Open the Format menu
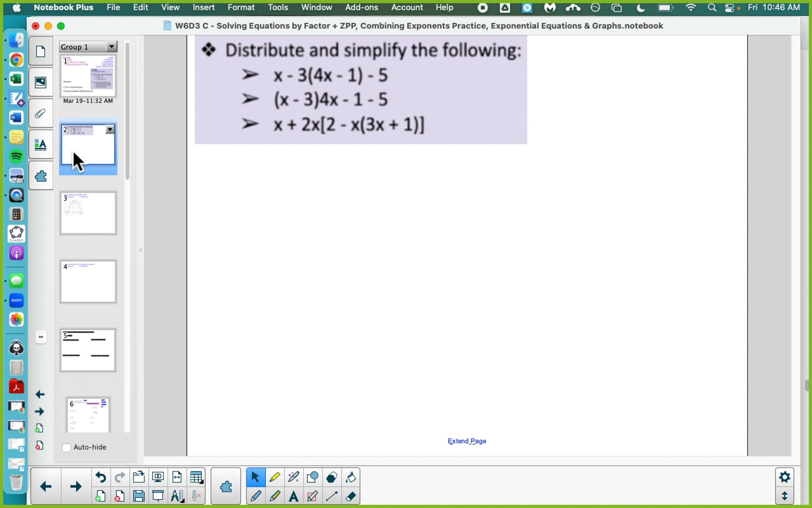The height and width of the screenshot is (508, 812). tap(241, 7)
